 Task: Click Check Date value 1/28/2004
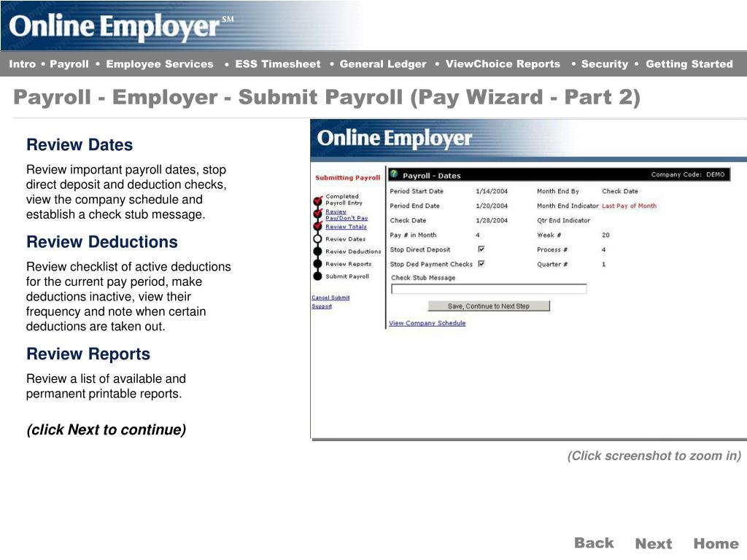[x=492, y=220]
